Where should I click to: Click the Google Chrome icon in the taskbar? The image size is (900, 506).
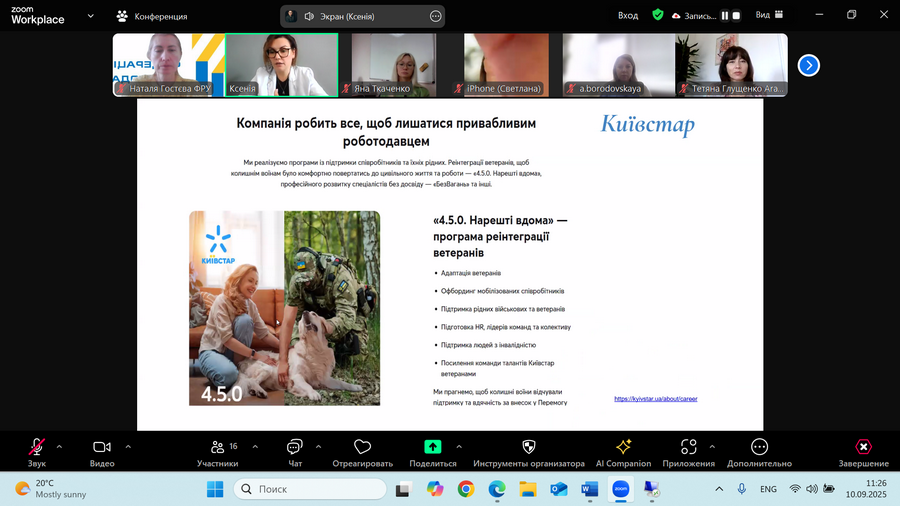click(x=465, y=489)
